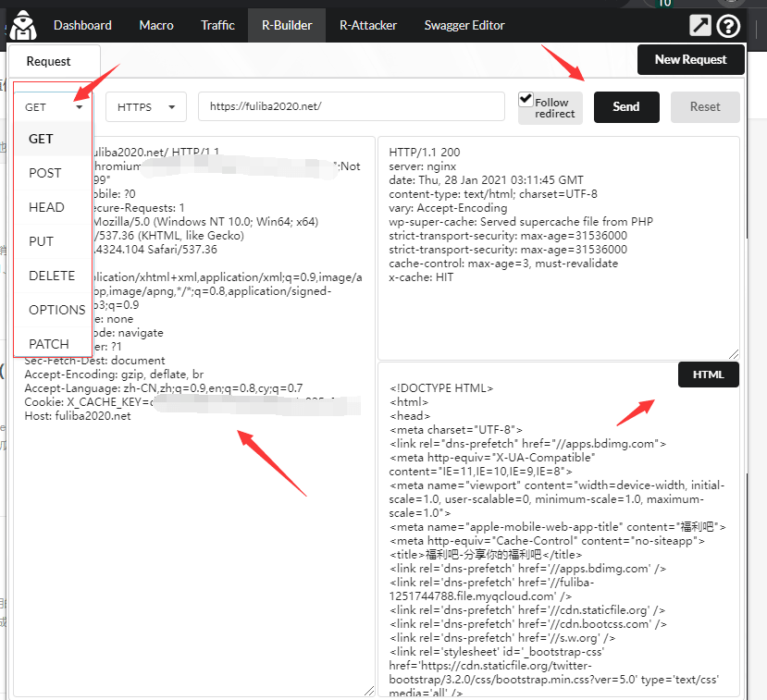Click the HTML view button

[708, 375]
